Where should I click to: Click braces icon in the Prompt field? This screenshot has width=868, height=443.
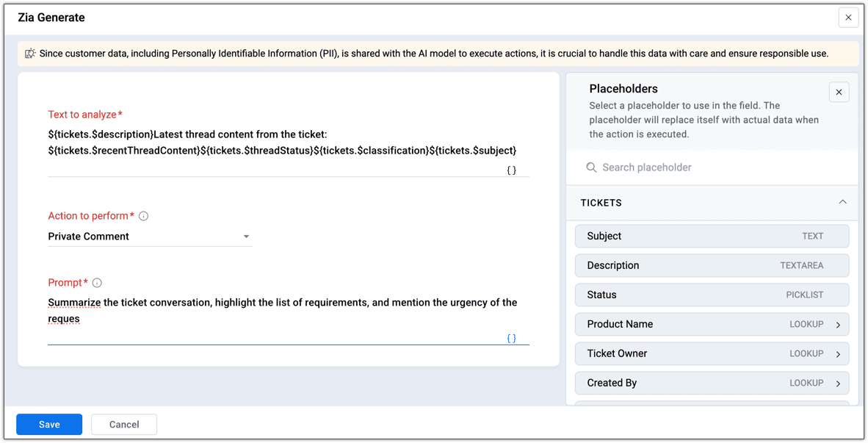511,339
